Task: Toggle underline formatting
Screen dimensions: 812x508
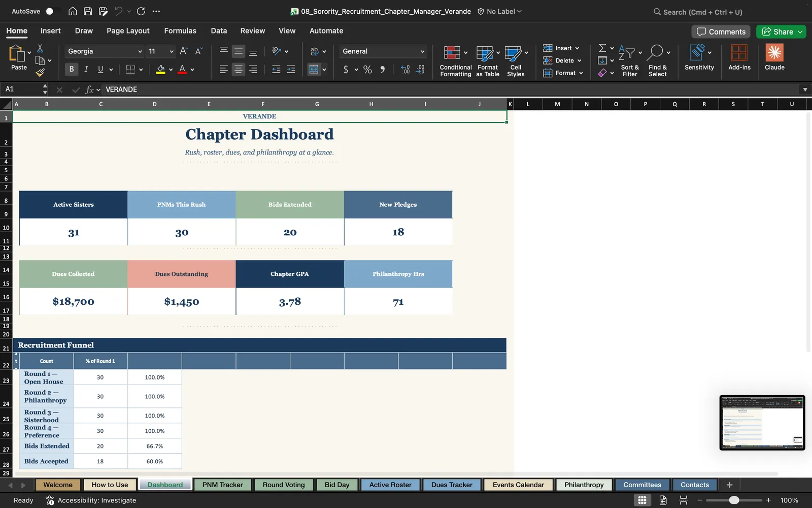Action: pos(100,69)
